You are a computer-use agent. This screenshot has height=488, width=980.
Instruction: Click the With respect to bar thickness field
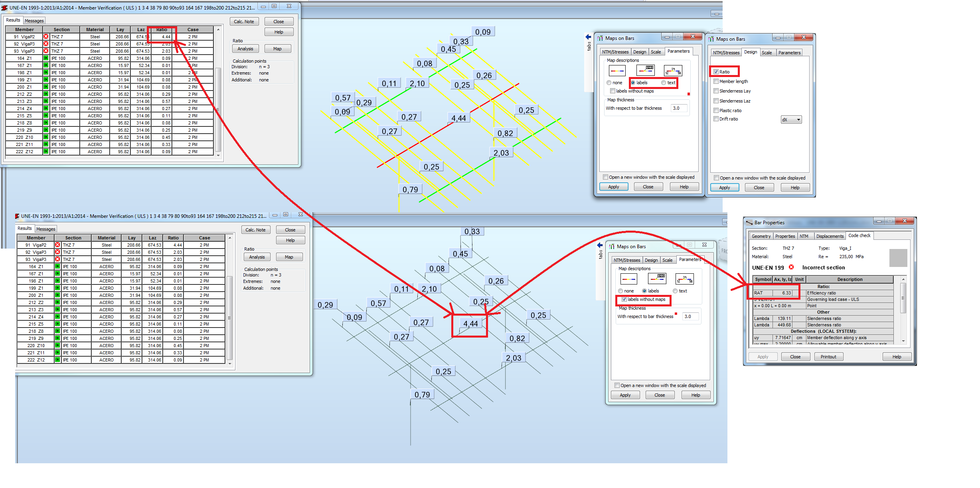678,108
